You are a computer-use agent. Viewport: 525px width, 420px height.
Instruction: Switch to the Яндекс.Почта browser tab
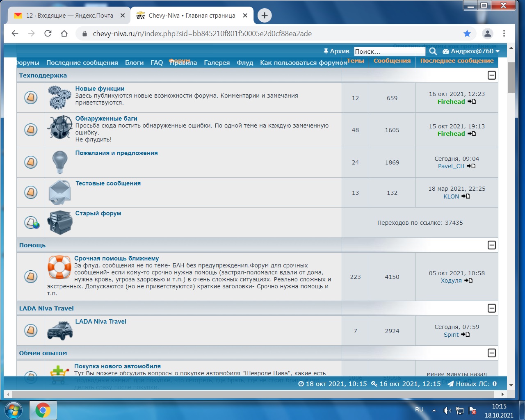(x=69, y=16)
